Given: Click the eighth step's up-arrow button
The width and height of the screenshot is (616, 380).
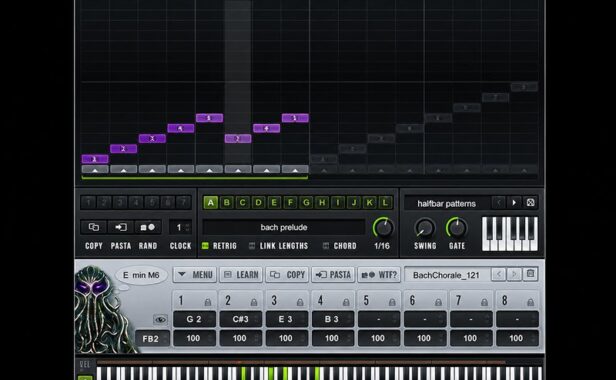Looking at the screenshot, I should tap(295, 170).
